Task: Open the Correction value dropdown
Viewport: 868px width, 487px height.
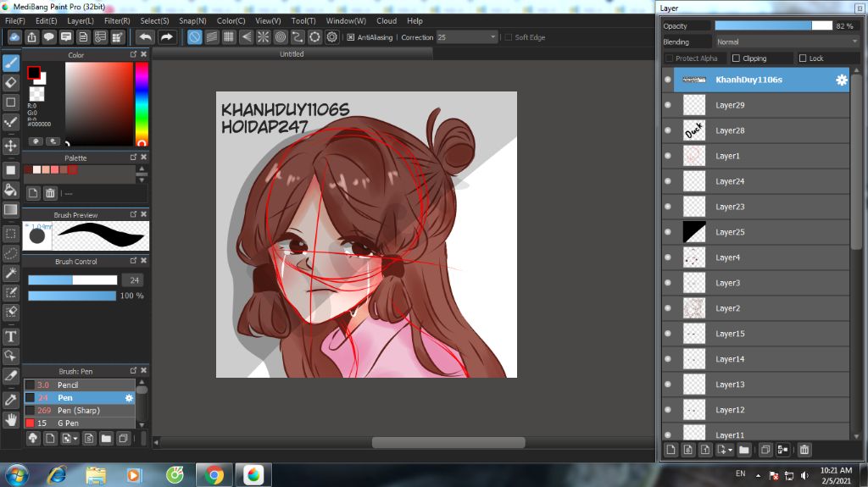Action: click(492, 37)
